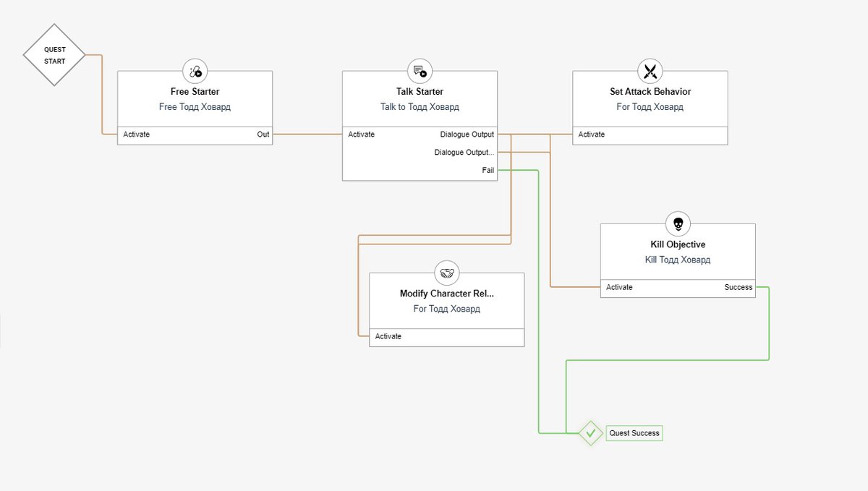The image size is (868, 491).
Task: Click the skull Kill Objective icon
Action: (x=678, y=224)
